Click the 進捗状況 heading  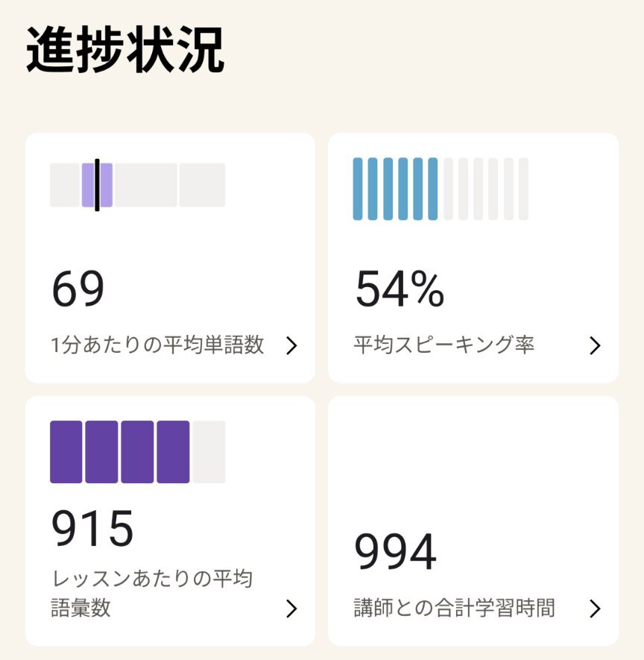click(125, 51)
